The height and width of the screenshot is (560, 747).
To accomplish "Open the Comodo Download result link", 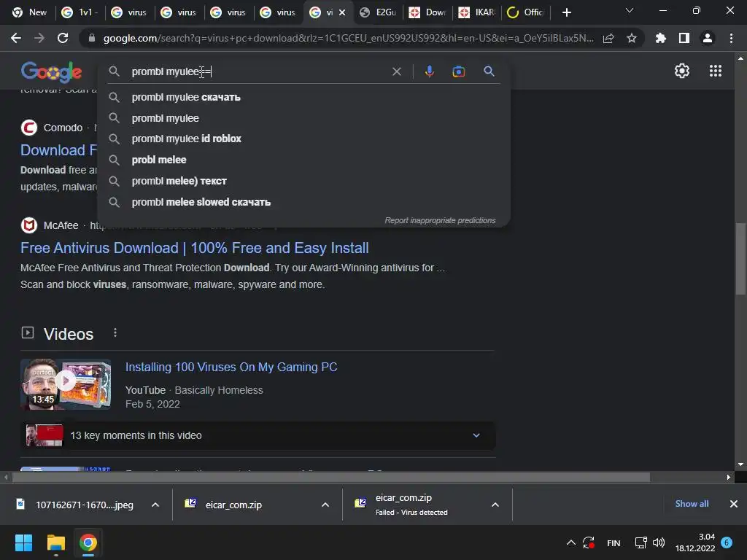I will [58, 150].
